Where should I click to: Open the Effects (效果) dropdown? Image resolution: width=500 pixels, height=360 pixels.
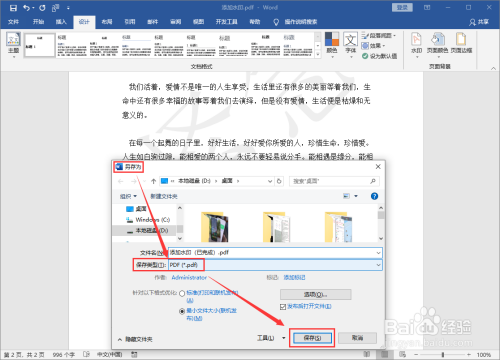click(373, 46)
